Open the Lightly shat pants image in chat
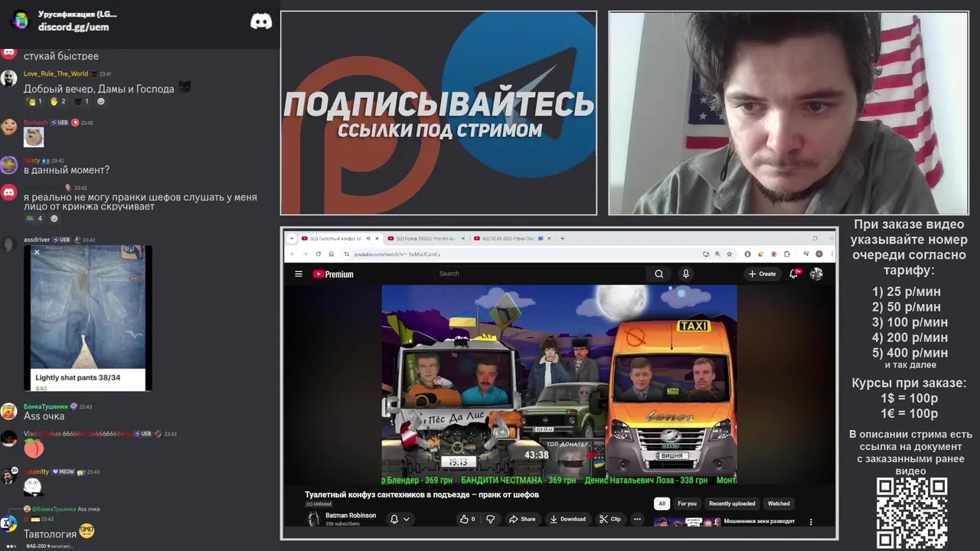The image size is (980, 551). (88, 318)
